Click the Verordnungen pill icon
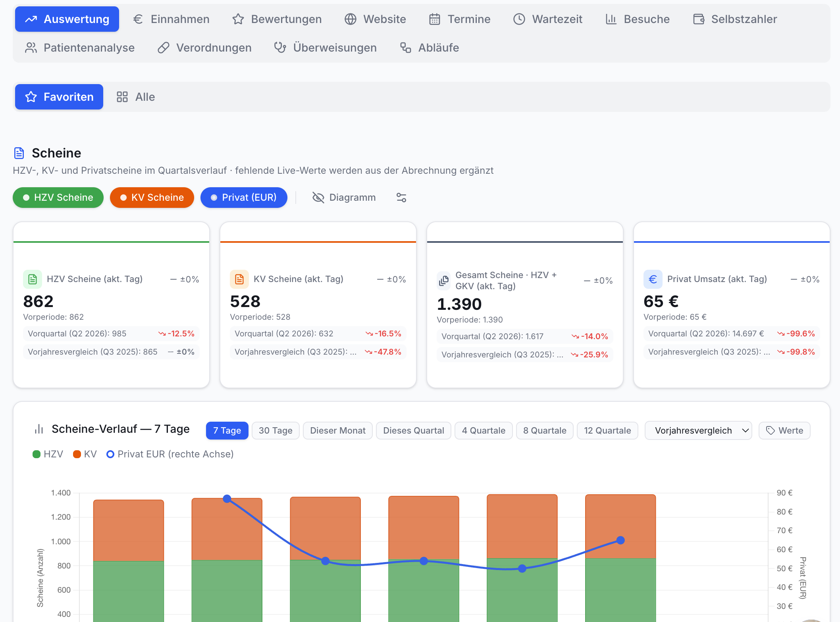This screenshot has height=622, width=840. (x=164, y=48)
